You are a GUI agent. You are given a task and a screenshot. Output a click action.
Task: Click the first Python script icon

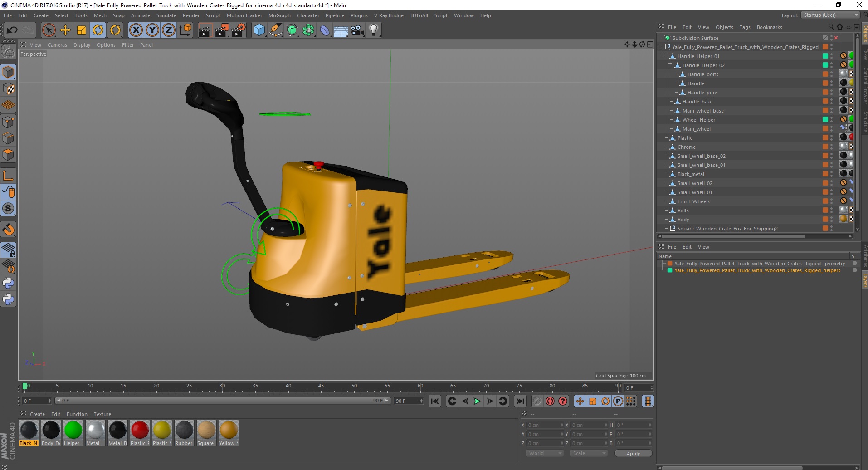tap(8, 283)
